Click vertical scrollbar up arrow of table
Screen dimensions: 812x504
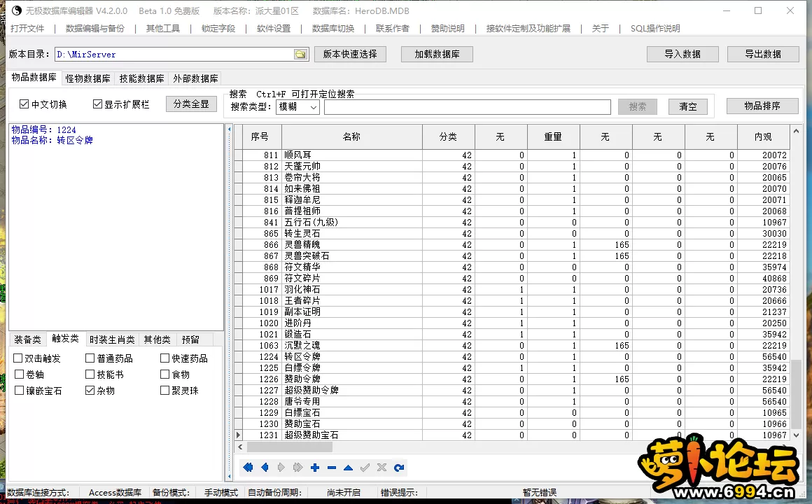click(797, 130)
